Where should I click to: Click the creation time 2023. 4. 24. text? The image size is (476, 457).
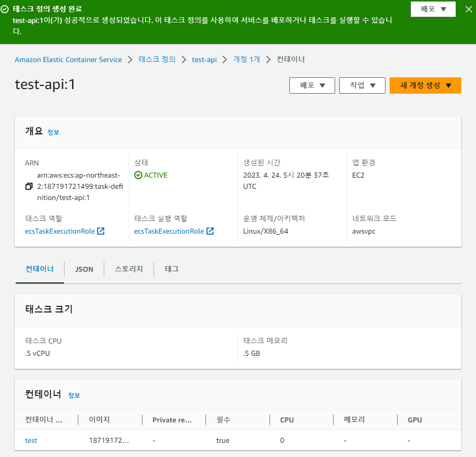coord(286,181)
